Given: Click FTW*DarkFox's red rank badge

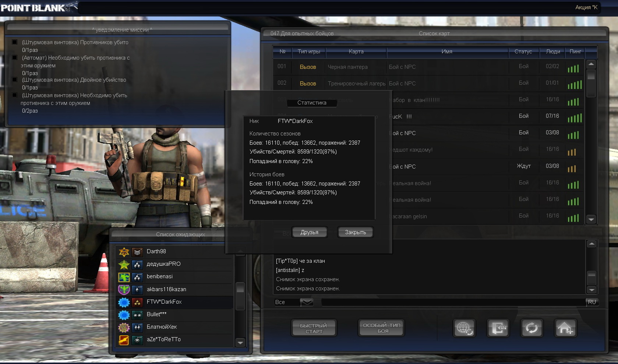Looking at the screenshot, I should [x=137, y=302].
